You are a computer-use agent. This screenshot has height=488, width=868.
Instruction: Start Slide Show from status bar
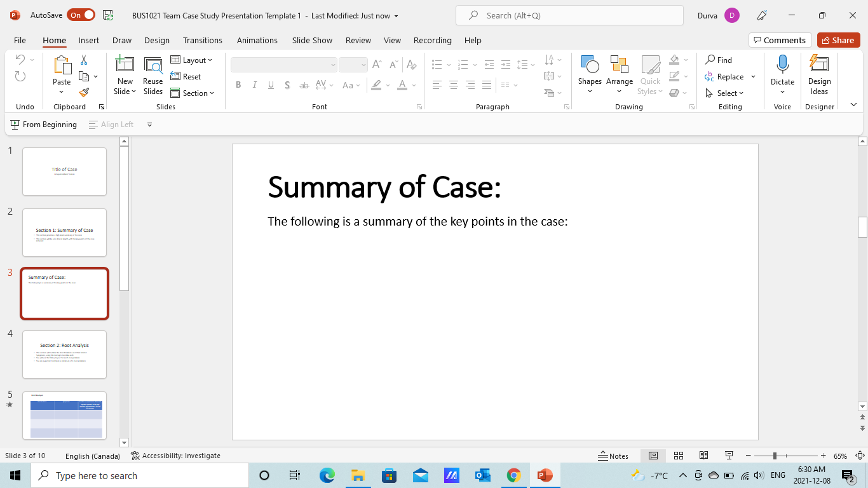click(x=729, y=456)
